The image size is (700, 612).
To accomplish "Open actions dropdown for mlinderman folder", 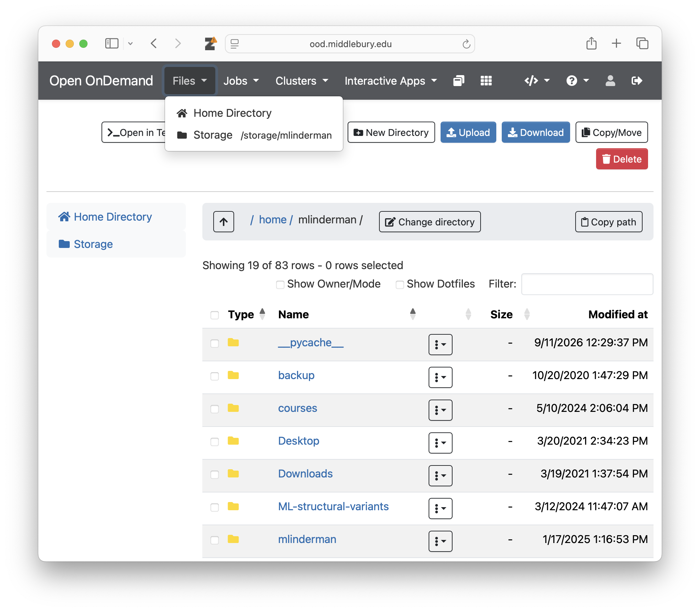I will [x=440, y=541].
